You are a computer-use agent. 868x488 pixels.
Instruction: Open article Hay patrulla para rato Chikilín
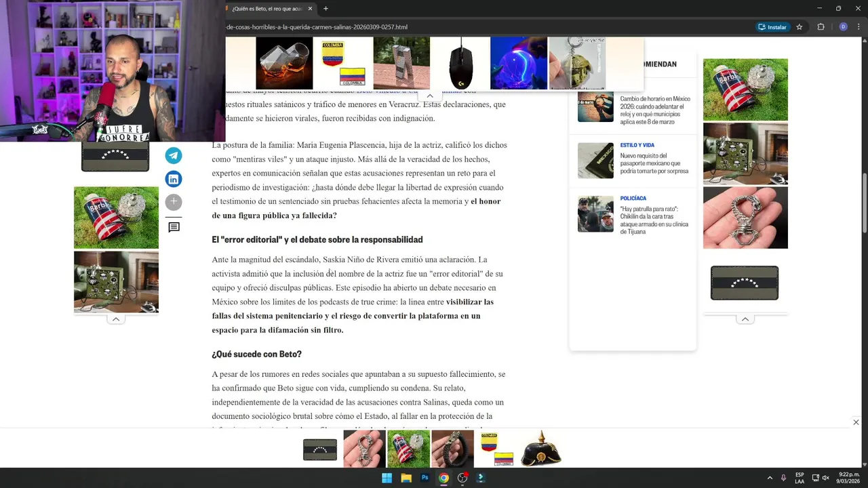click(654, 220)
